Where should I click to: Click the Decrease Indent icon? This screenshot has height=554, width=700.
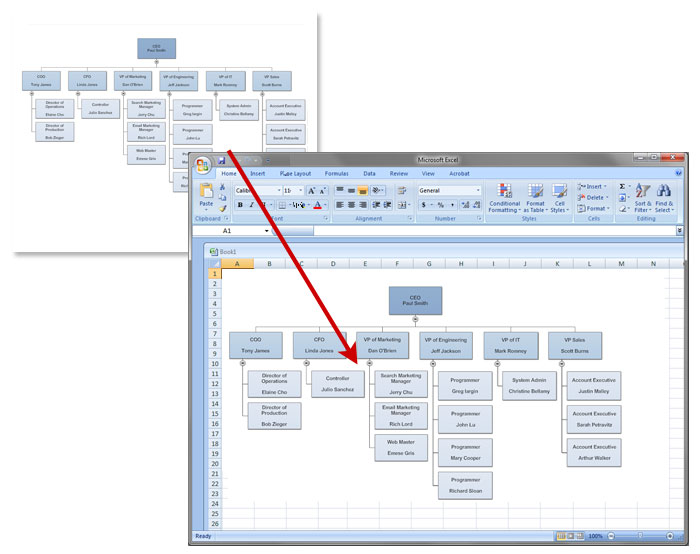click(376, 205)
